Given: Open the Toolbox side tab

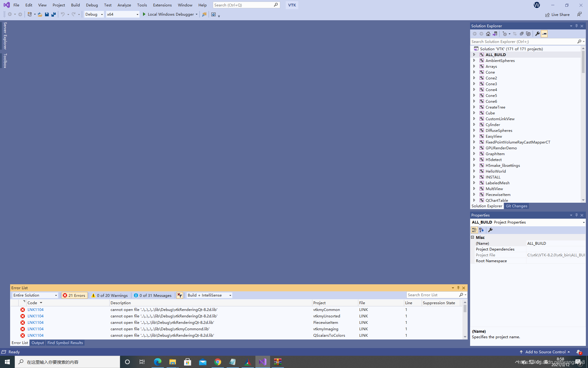Looking at the screenshot, I should [5, 61].
